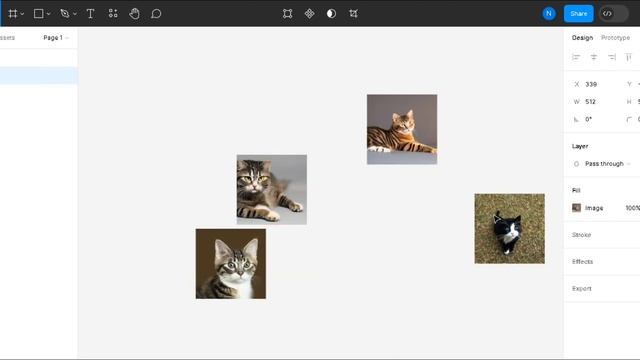Select the Frame tool
This screenshot has height=360, width=640.
pyautogui.click(x=13, y=13)
